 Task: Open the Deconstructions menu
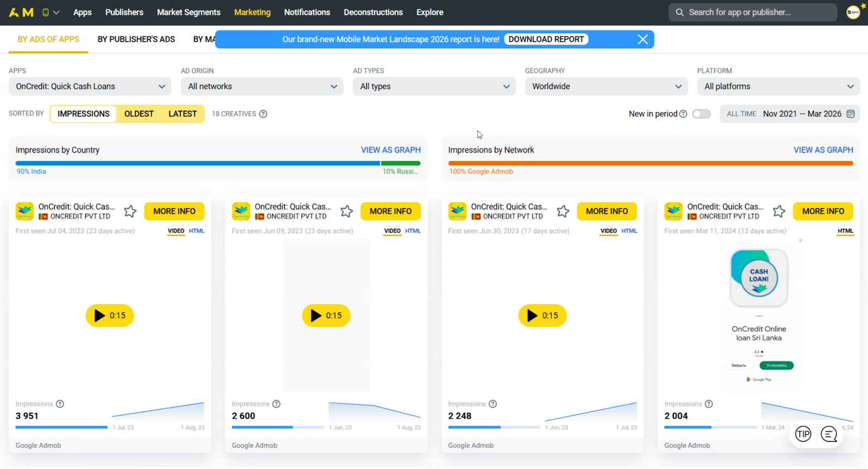pyautogui.click(x=373, y=12)
